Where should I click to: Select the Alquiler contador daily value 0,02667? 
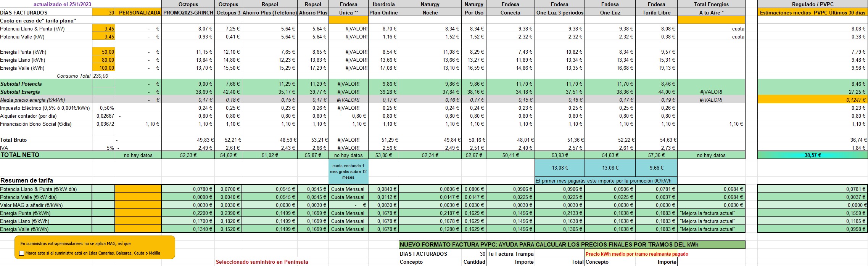tap(103, 116)
